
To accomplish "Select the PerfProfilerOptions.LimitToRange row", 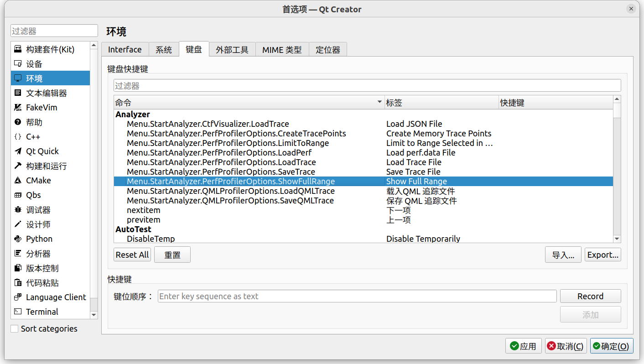I will click(x=364, y=143).
